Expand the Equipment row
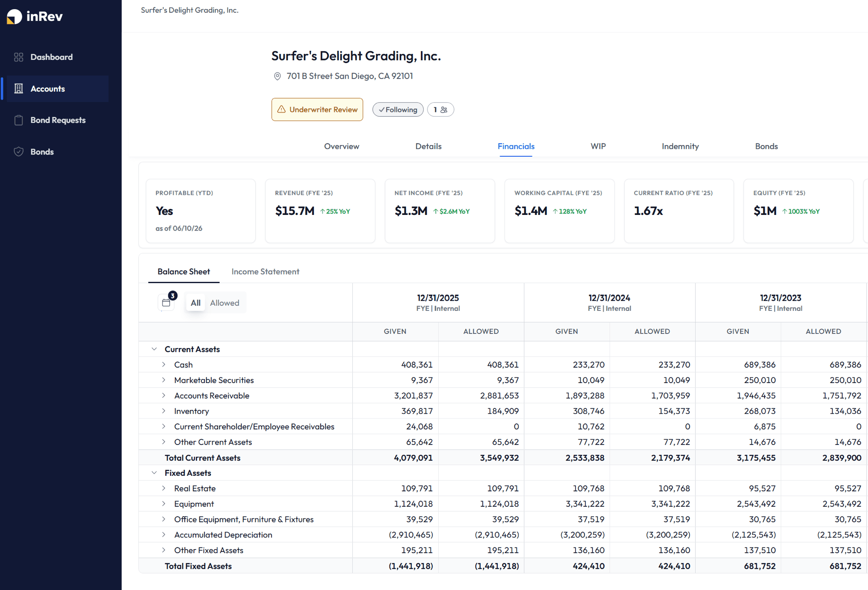The image size is (868, 590). coord(164,504)
